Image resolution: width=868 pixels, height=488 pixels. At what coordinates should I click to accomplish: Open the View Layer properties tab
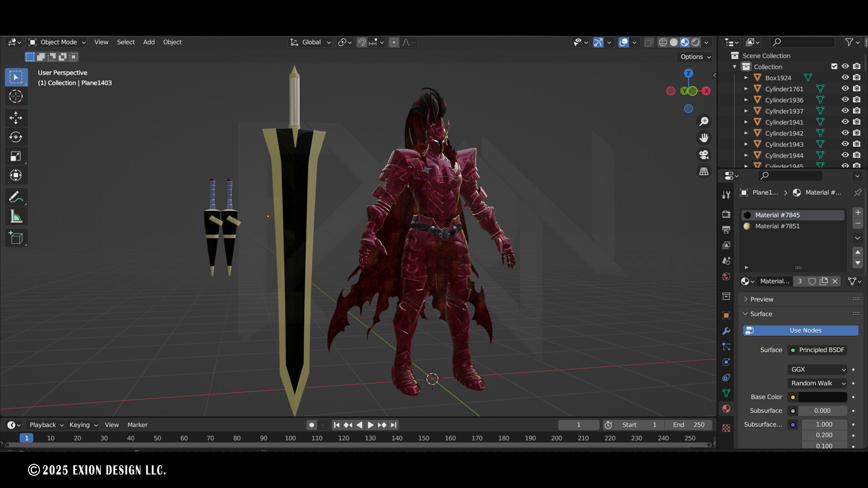[x=726, y=245]
